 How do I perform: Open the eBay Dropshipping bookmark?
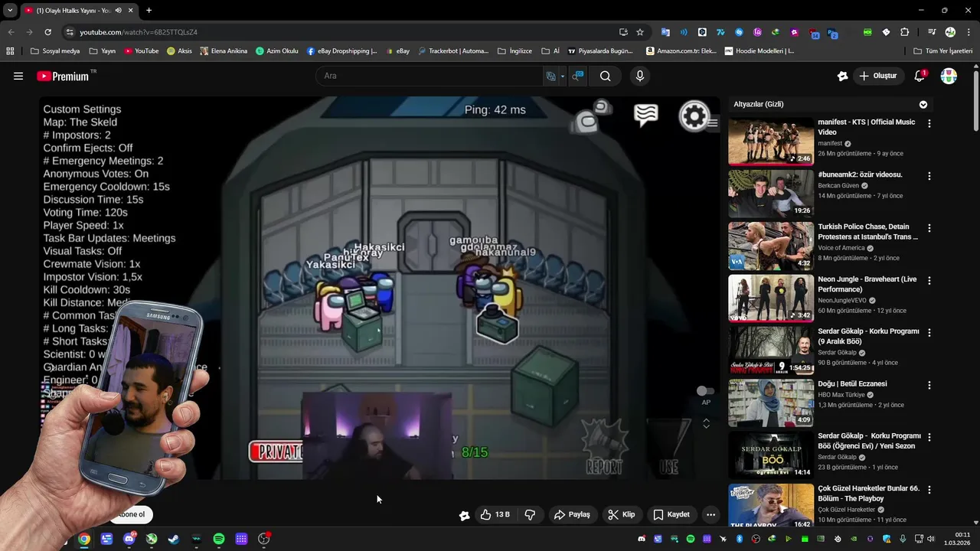pyautogui.click(x=341, y=51)
